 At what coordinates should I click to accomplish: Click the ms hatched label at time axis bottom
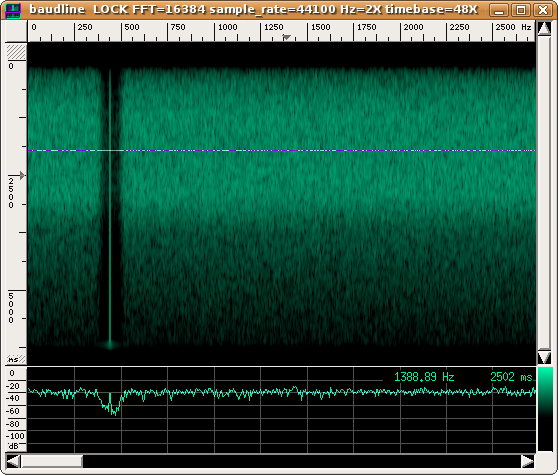coord(16,359)
